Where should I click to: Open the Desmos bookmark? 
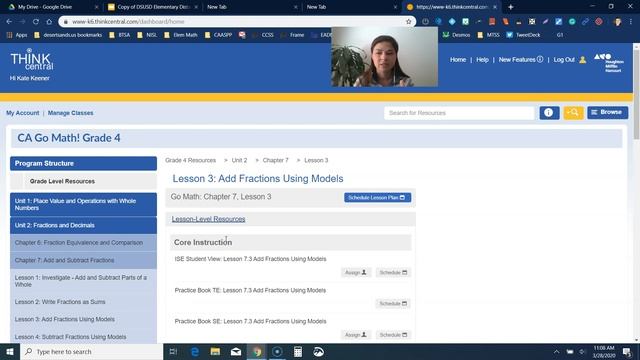click(457, 35)
